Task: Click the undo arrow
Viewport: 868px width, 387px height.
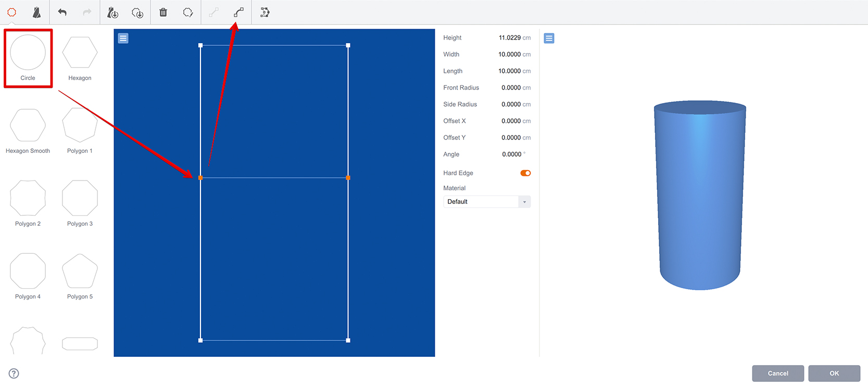Action: click(62, 12)
